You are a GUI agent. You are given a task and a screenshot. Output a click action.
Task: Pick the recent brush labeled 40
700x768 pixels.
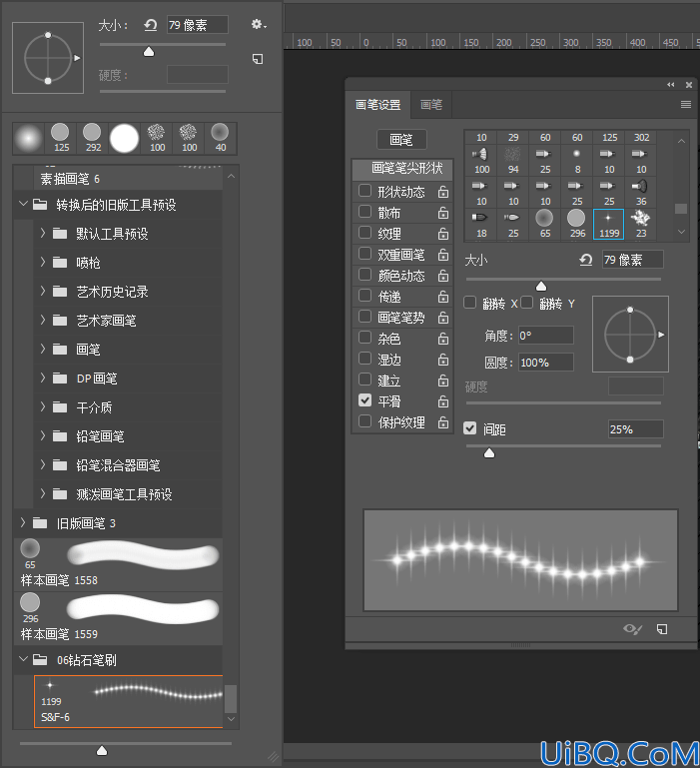pos(221,138)
